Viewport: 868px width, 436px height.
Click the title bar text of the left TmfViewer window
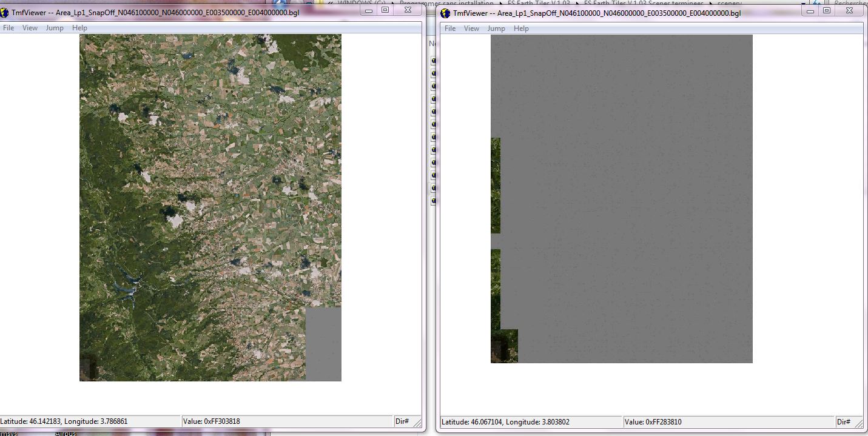click(x=155, y=13)
